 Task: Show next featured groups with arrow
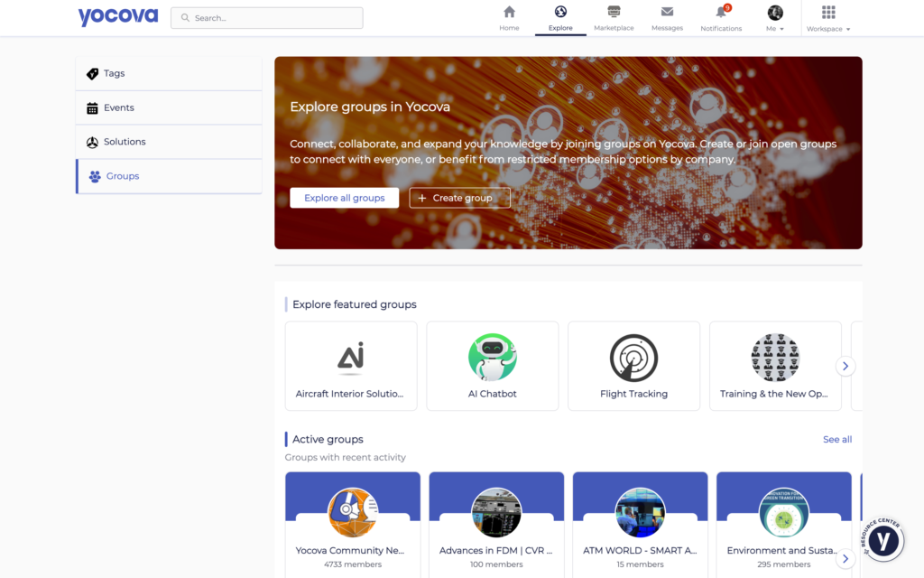(845, 367)
